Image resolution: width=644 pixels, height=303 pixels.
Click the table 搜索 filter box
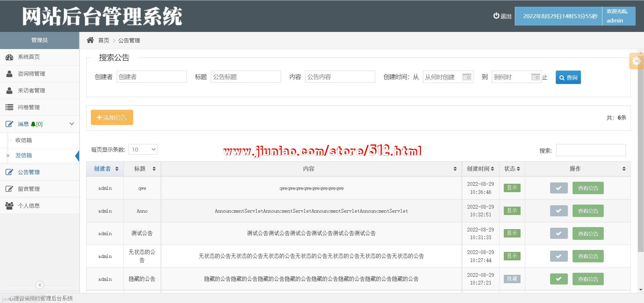(x=591, y=150)
